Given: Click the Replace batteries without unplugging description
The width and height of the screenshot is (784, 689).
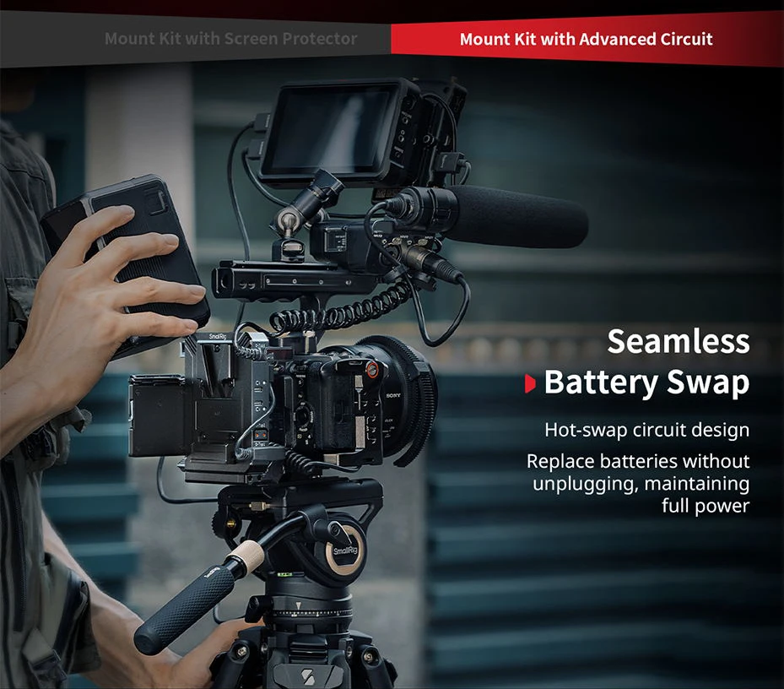Looking at the screenshot, I should click(x=639, y=483).
